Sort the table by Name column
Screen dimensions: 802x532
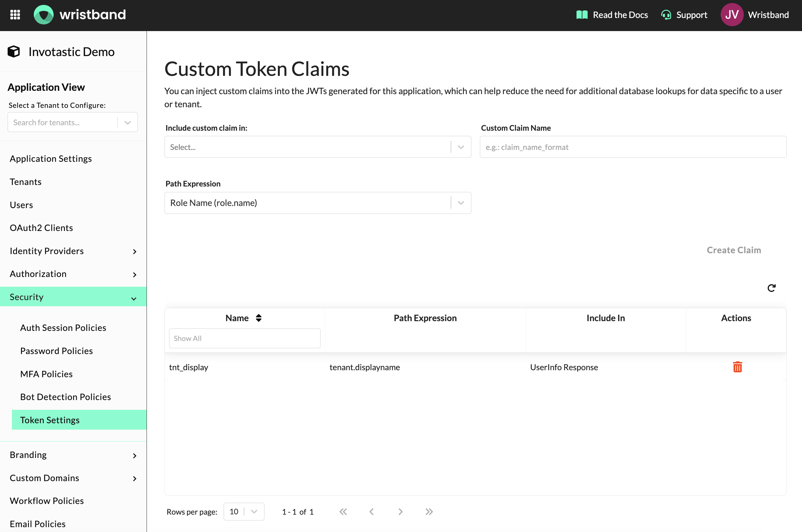coord(258,318)
